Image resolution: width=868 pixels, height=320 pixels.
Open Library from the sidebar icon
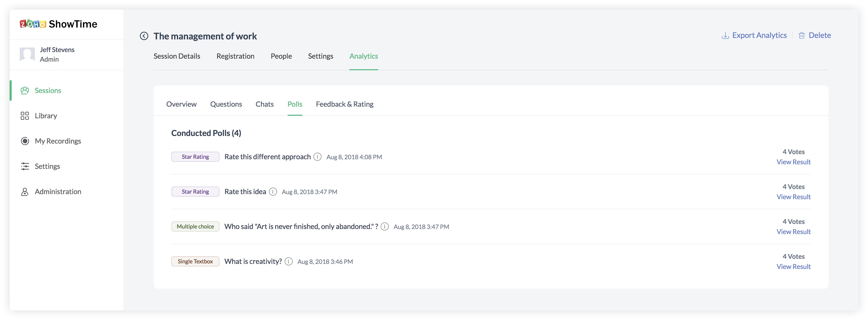tap(25, 116)
